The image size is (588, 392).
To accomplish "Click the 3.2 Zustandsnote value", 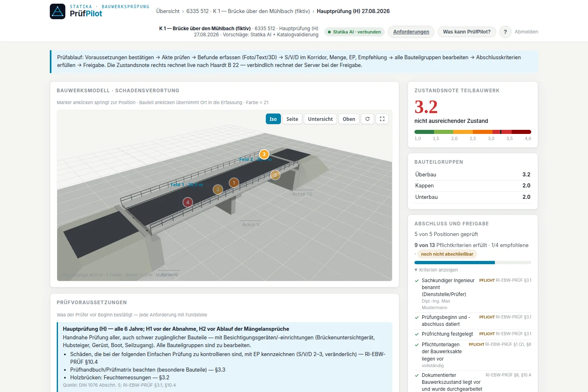I will point(426,107).
